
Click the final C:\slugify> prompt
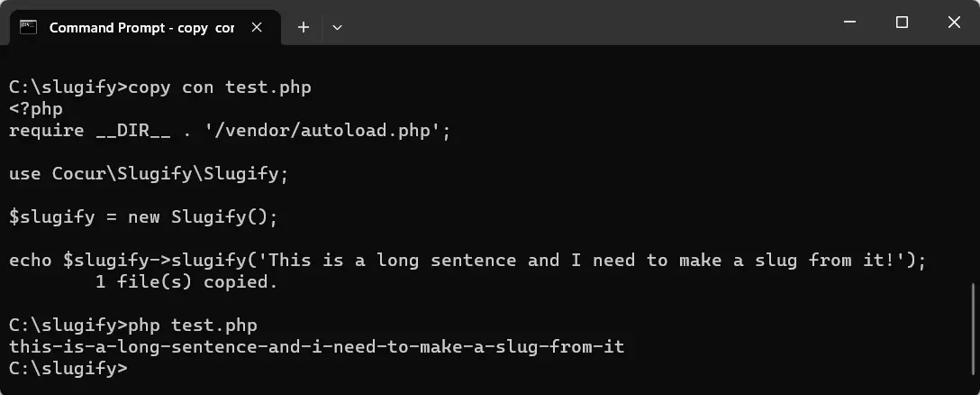pyautogui.click(x=68, y=368)
